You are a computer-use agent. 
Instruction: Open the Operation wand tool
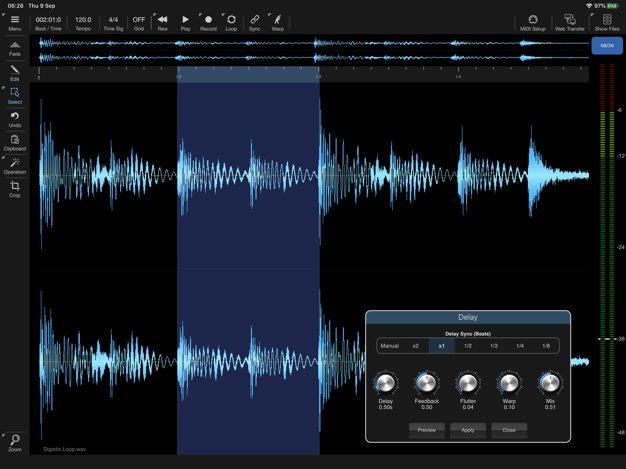click(14, 165)
